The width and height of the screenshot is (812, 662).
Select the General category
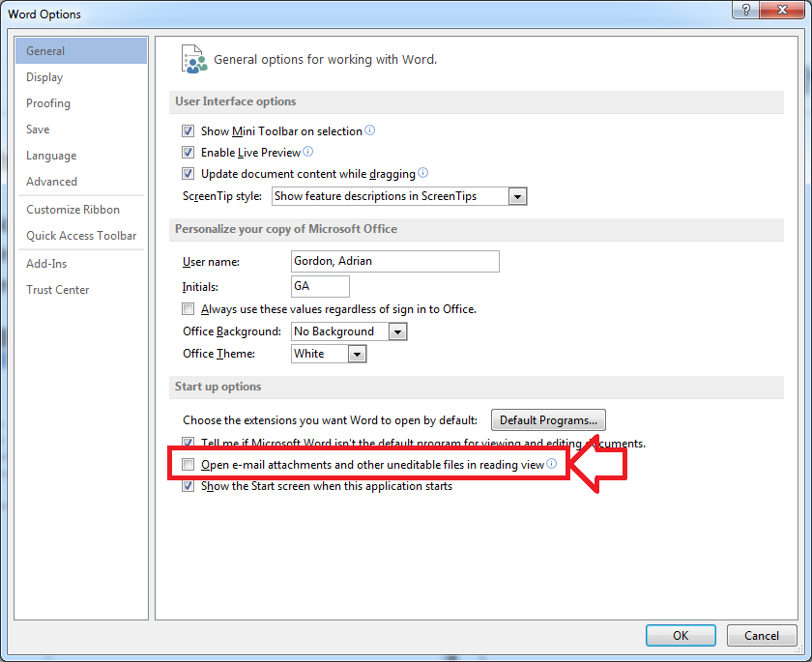point(81,50)
